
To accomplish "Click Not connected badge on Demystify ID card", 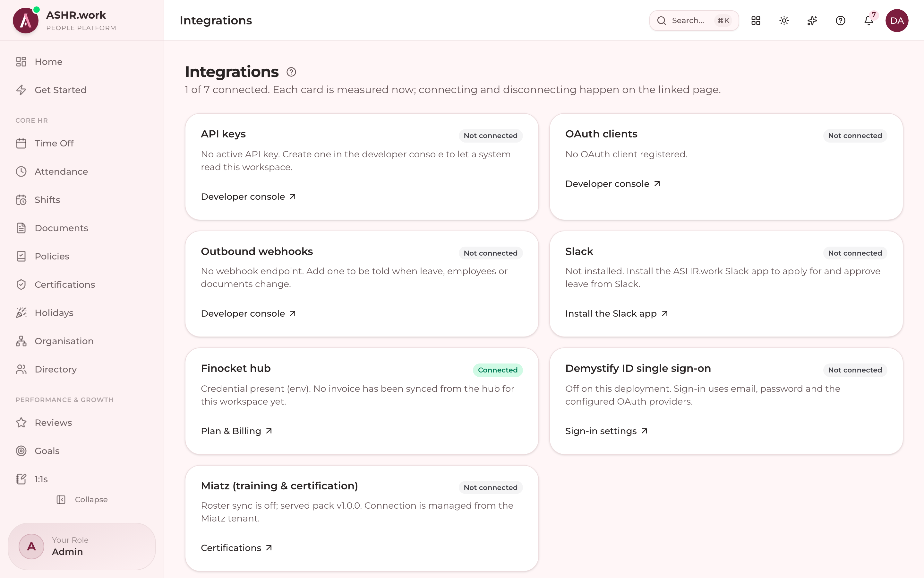I will click(855, 370).
